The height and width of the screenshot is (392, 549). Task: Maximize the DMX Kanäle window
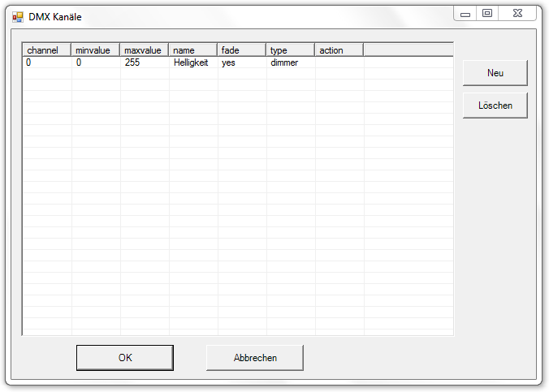coord(487,13)
